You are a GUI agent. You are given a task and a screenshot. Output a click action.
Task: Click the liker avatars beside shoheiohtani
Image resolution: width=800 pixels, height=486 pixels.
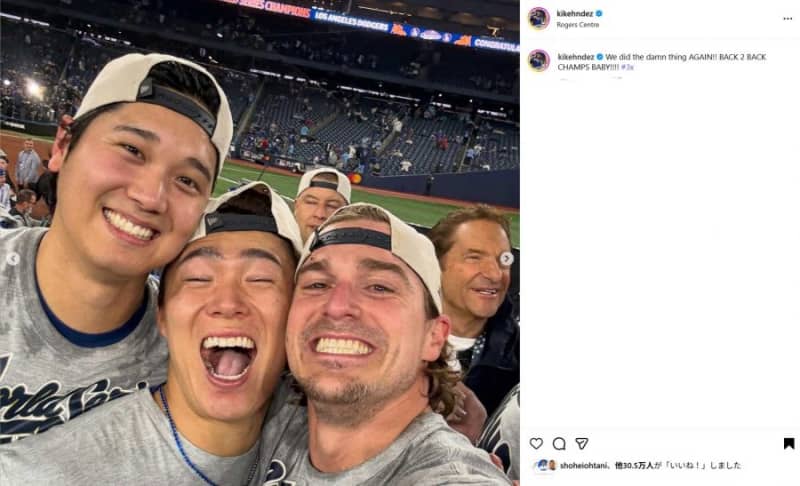[545, 465]
